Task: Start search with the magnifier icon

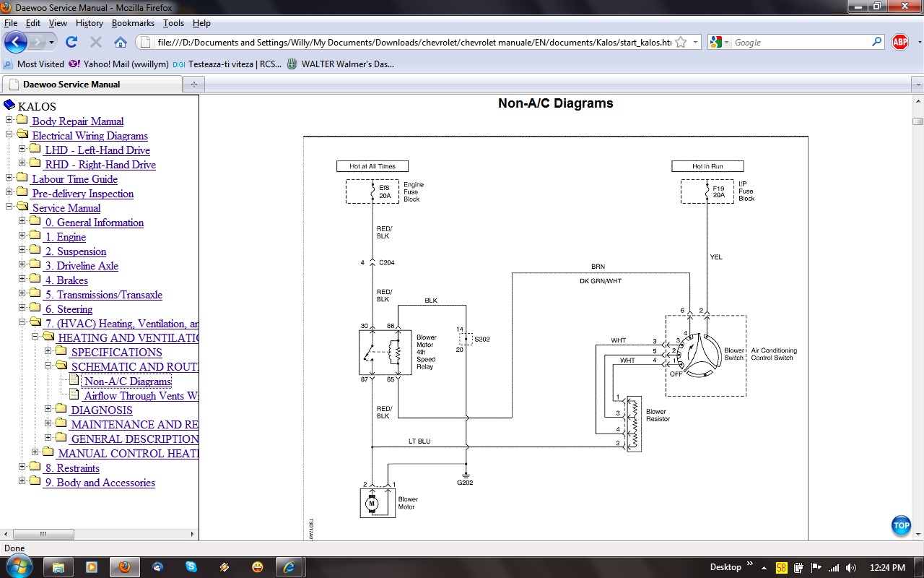Action: [876, 42]
